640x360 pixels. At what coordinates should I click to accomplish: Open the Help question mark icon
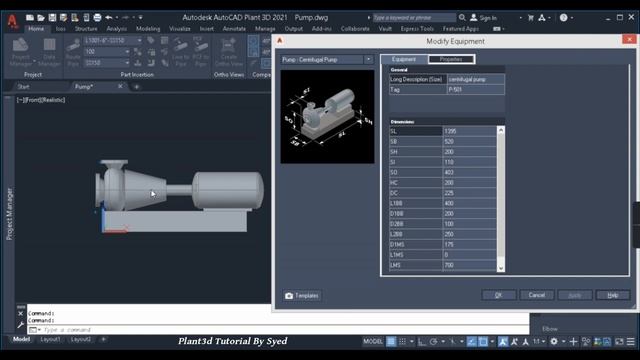click(x=563, y=18)
